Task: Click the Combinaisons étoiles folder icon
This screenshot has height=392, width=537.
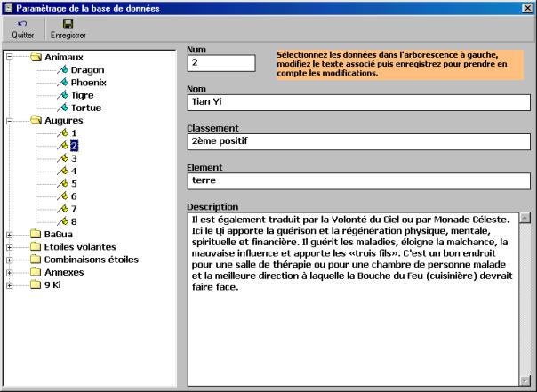Action: tap(36, 260)
